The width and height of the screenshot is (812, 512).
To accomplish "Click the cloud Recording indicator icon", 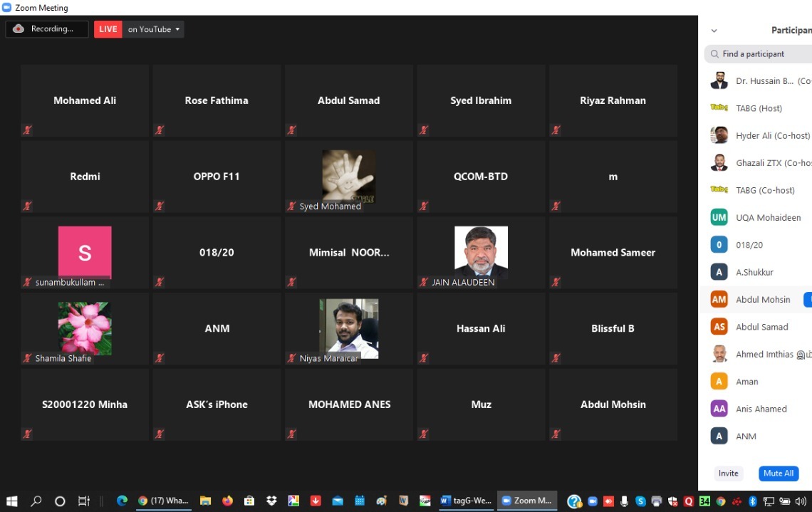I will pyautogui.click(x=19, y=29).
